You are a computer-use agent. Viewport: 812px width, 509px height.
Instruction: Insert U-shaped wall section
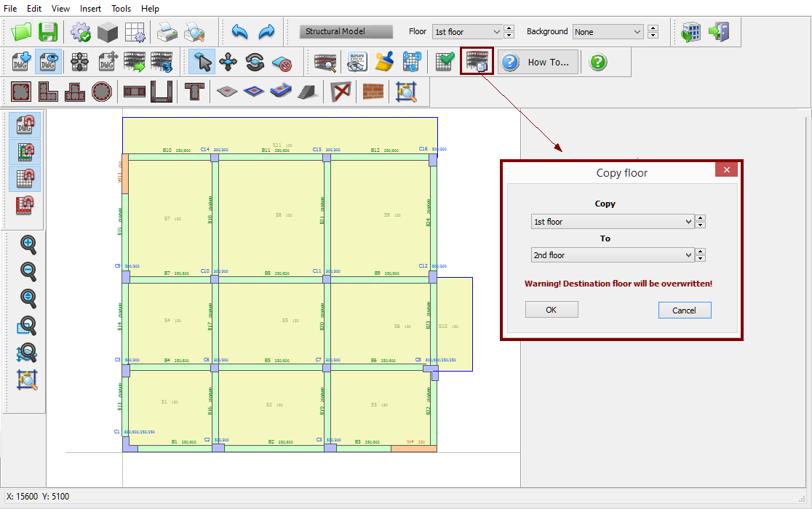pyautogui.click(x=162, y=92)
